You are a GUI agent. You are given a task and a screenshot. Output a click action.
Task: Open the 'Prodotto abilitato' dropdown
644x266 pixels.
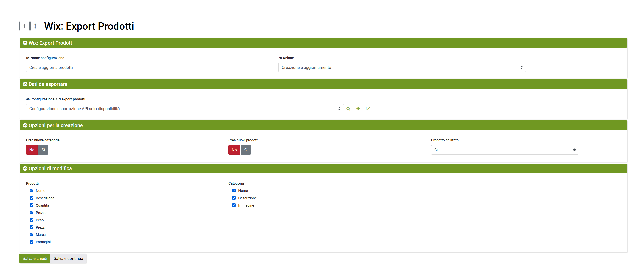click(504, 150)
